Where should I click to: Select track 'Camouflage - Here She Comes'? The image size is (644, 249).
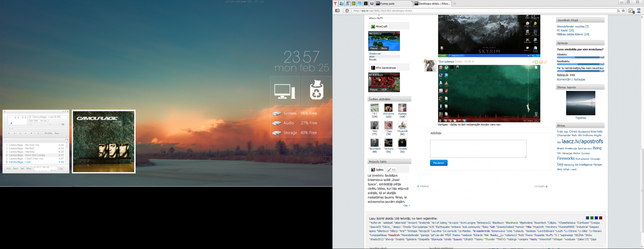[x=35, y=155]
